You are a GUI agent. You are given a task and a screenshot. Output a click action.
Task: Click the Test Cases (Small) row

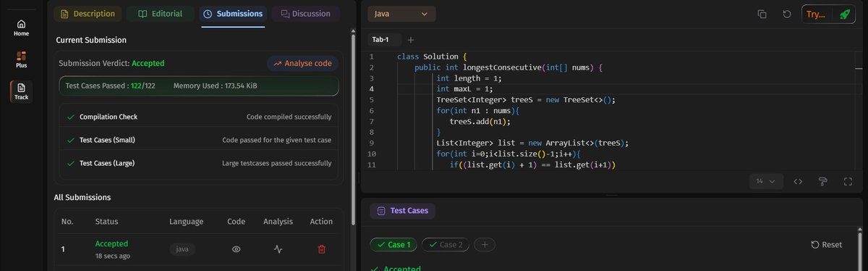[x=199, y=140]
